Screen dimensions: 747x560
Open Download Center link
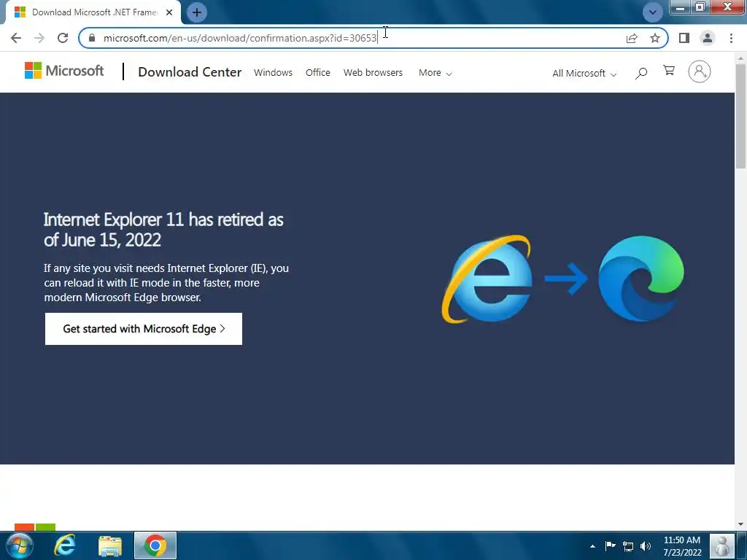[190, 72]
